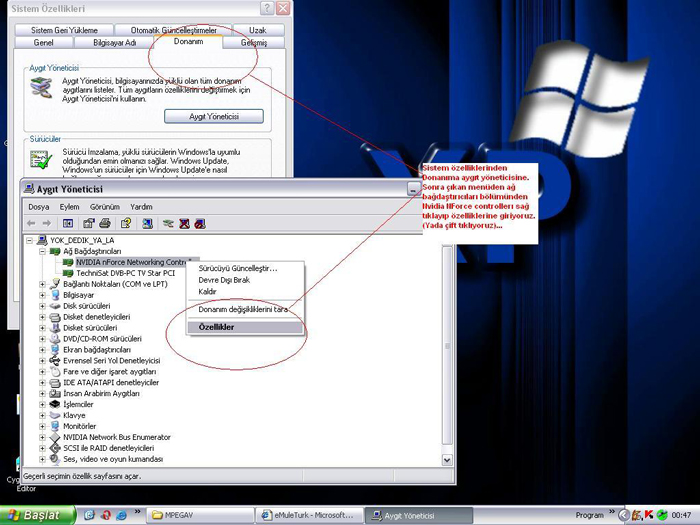The width and height of the screenshot is (700, 525).
Task: Click the update driver toolbar icon
Action: 168,223
